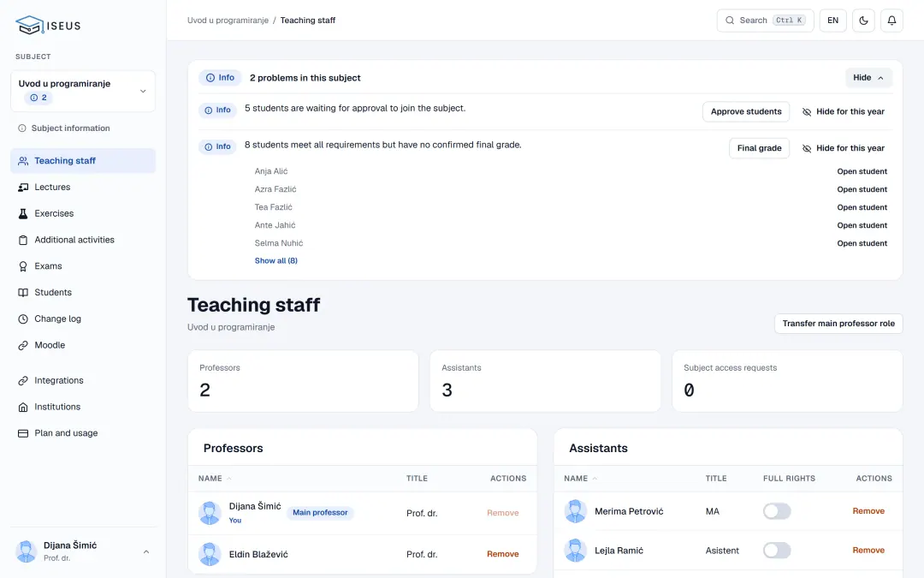Enable full rights for Merima Petrović

777,511
